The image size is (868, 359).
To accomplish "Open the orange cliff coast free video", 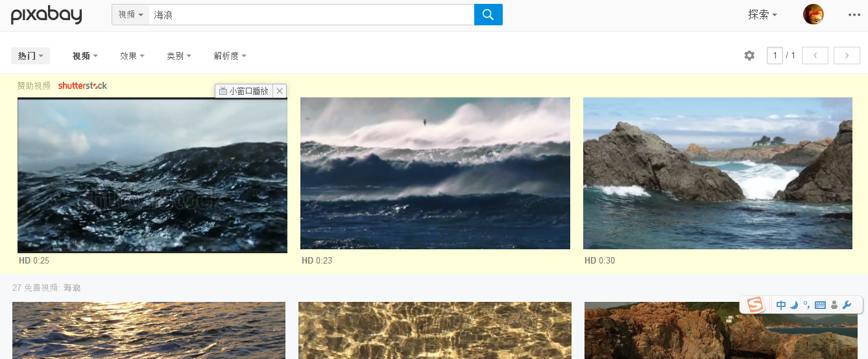I will click(721, 330).
